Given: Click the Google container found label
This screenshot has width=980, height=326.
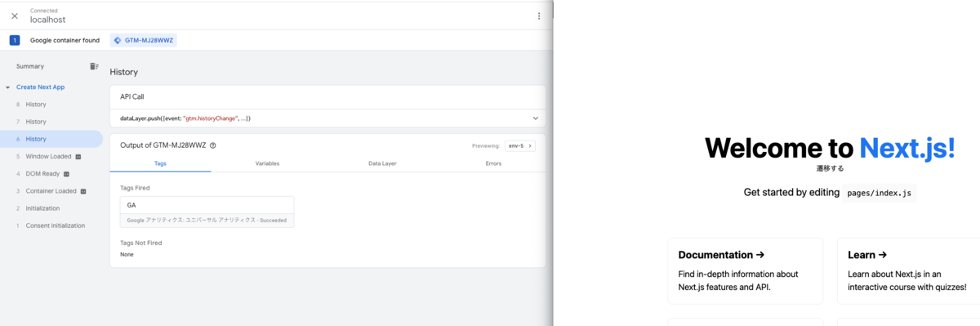Looking at the screenshot, I should coord(65,40).
